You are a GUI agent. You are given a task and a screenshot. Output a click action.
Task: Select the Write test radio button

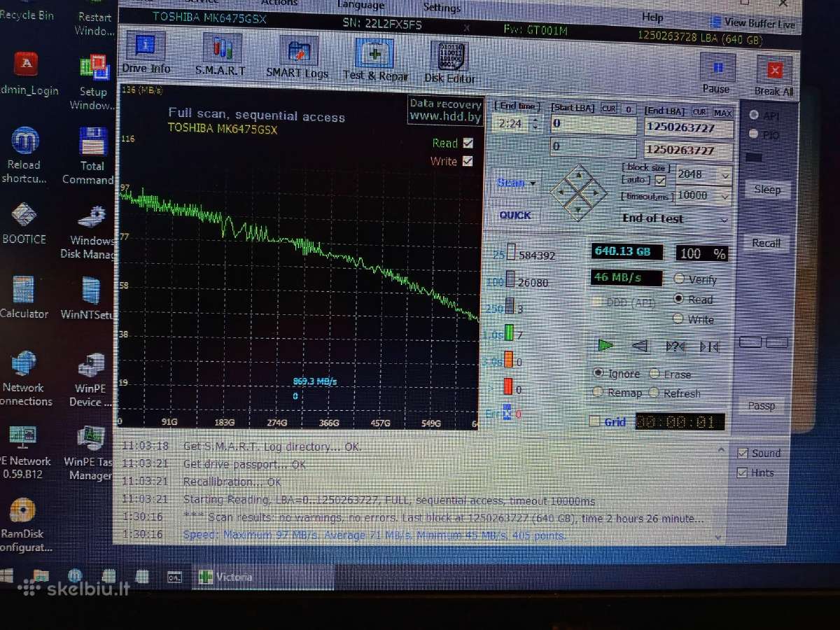pos(678,318)
